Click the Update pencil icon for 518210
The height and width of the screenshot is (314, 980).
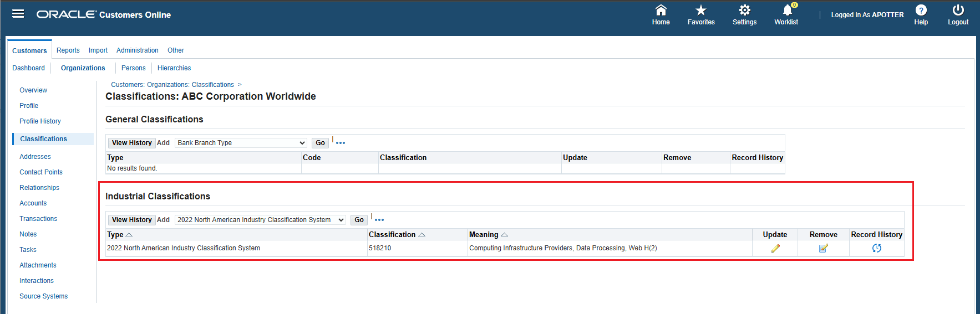tap(775, 248)
